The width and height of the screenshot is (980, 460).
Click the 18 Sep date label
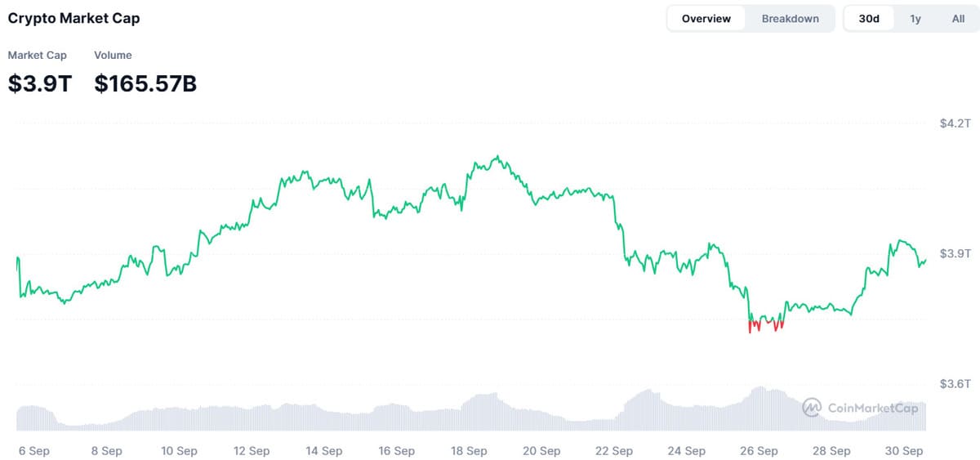pos(469,451)
